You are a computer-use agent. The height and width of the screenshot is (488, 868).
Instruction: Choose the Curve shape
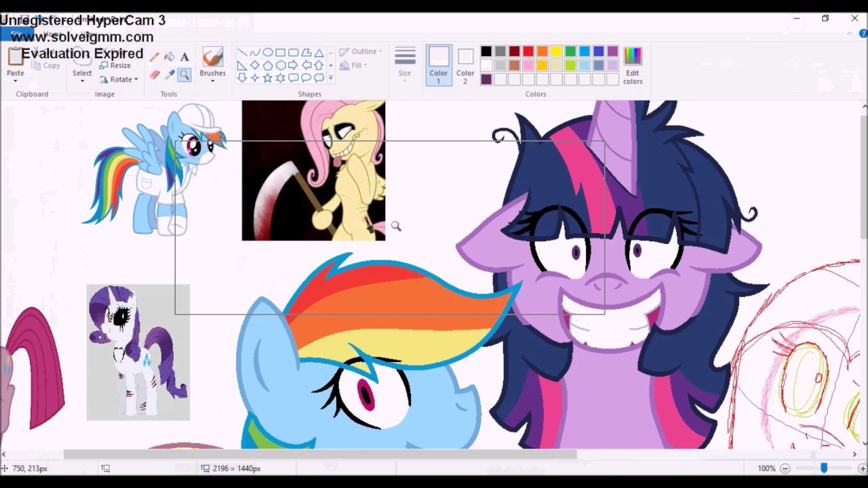[x=254, y=53]
